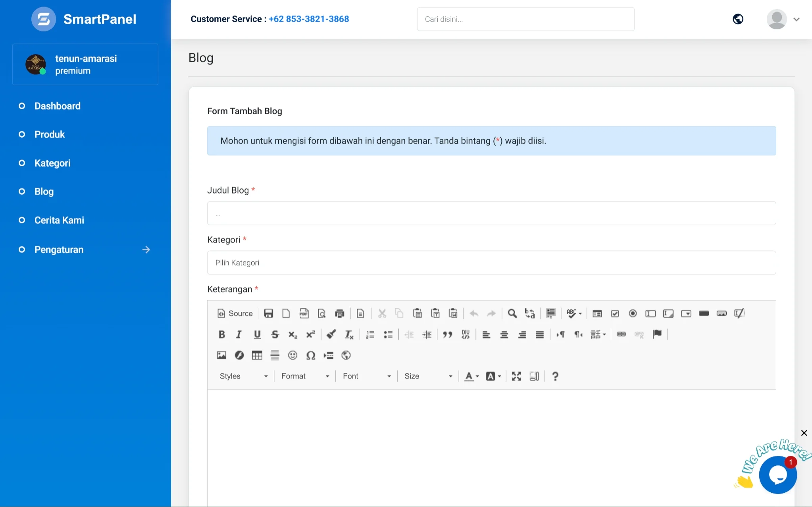Go to the Produk menu item

50,134
